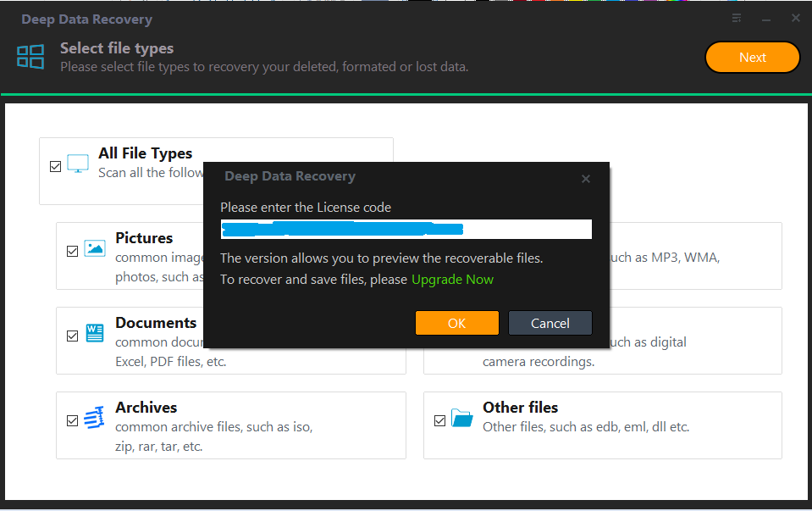Viewport: 812px width, 511px height.
Task: Click the Next button
Action: pyautogui.click(x=753, y=58)
